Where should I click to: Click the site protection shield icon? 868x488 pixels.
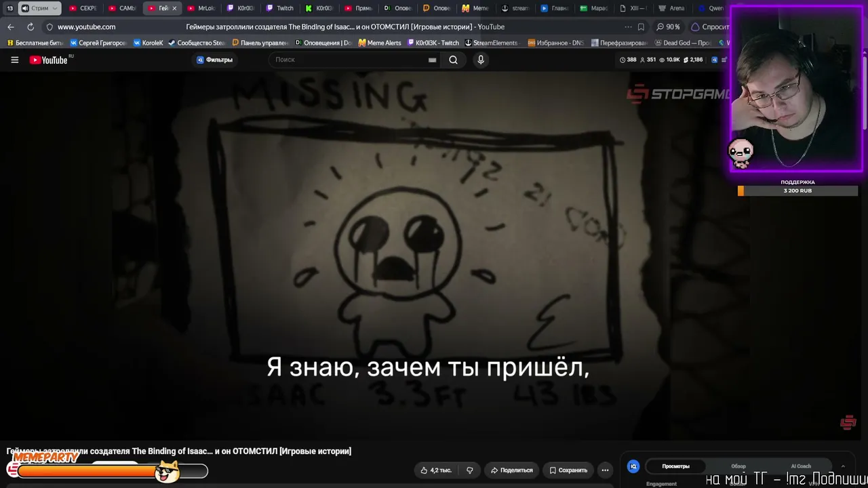[50, 26]
